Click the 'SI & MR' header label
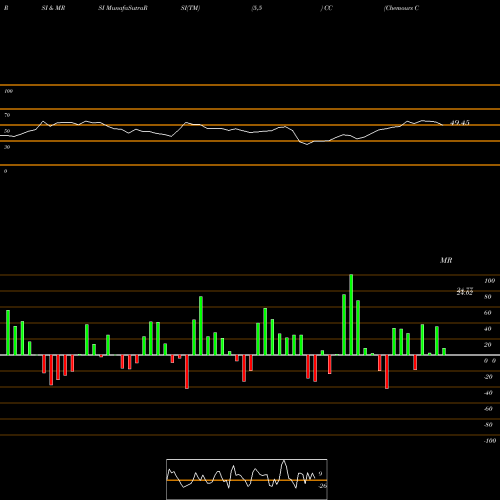500x500 pixels. click(x=53, y=8)
